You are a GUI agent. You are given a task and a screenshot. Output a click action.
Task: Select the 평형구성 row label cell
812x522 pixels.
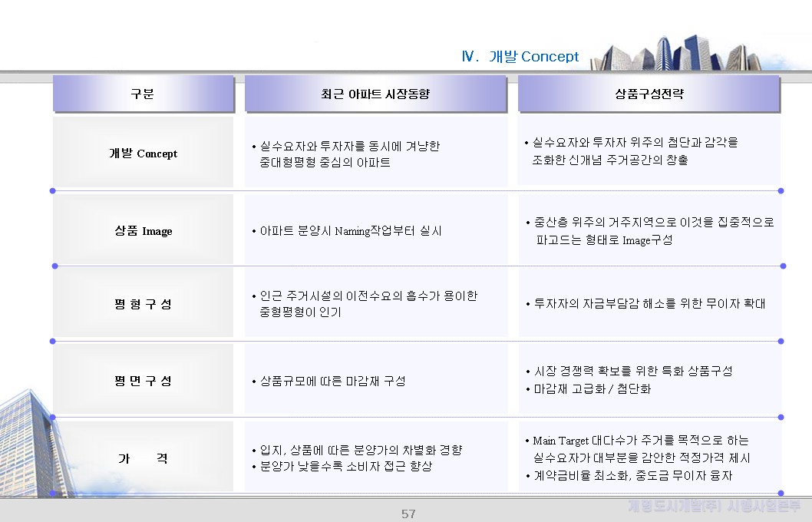point(143,302)
